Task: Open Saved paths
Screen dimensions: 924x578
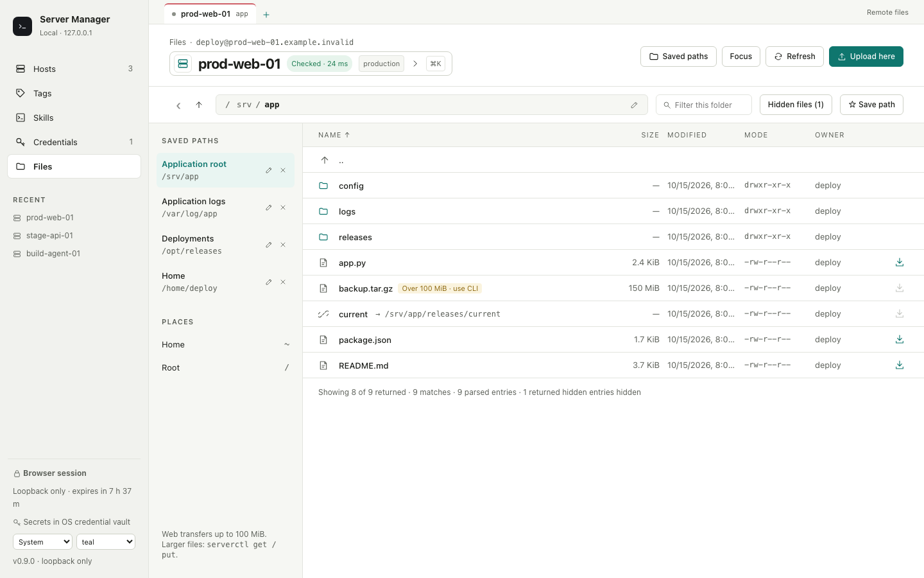Action: point(678,57)
